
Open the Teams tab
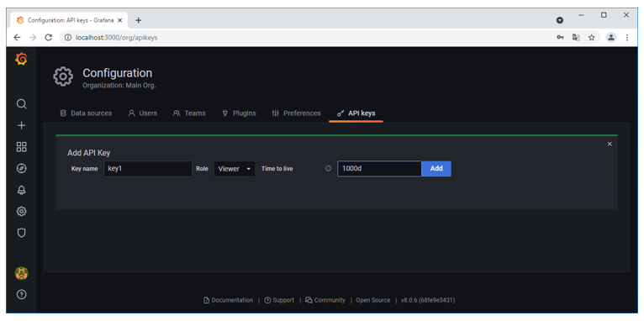click(x=189, y=113)
